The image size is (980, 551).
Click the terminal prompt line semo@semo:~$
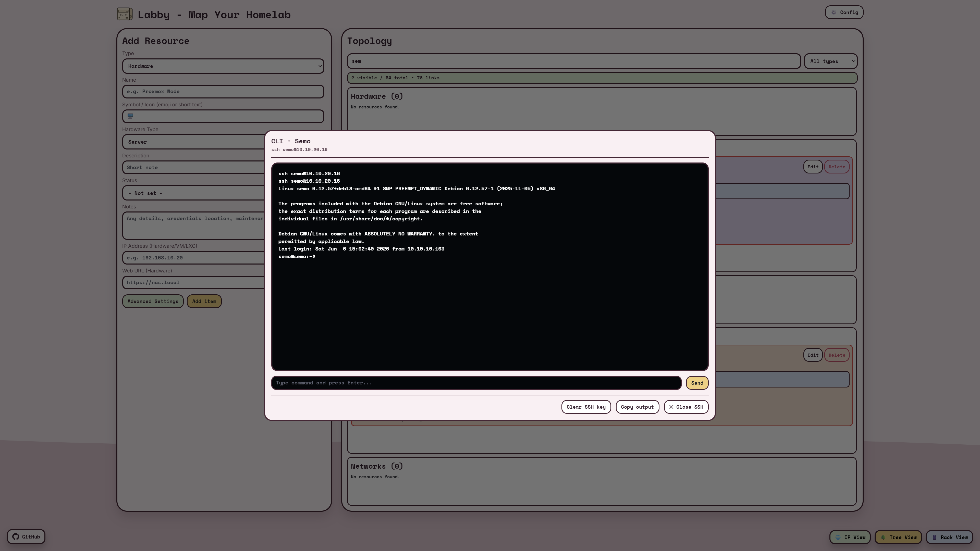pyautogui.click(x=296, y=256)
